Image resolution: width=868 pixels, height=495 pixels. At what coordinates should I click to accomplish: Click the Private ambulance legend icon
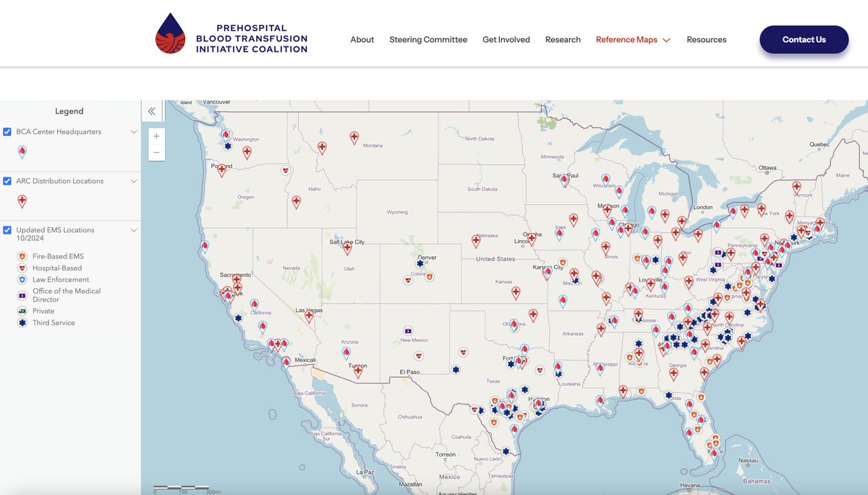(22, 311)
